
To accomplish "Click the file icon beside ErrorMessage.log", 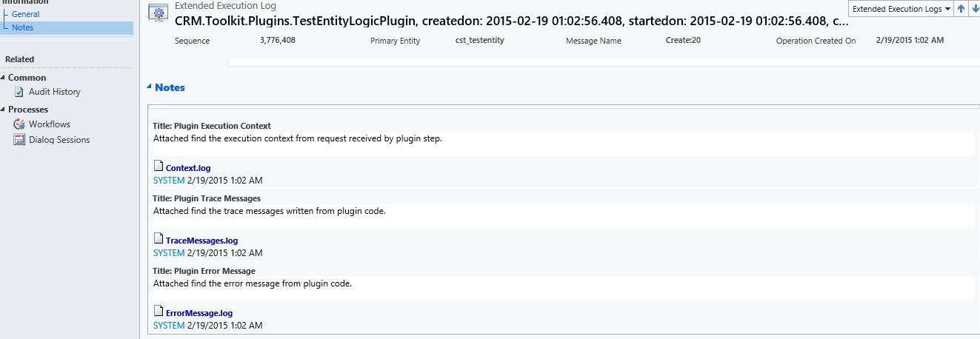I will (158, 312).
